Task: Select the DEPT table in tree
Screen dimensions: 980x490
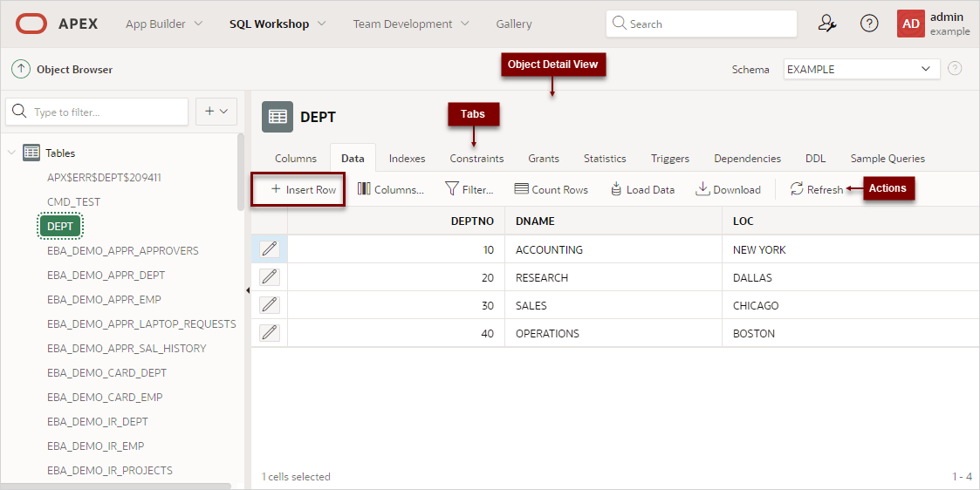Action: point(60,226)
